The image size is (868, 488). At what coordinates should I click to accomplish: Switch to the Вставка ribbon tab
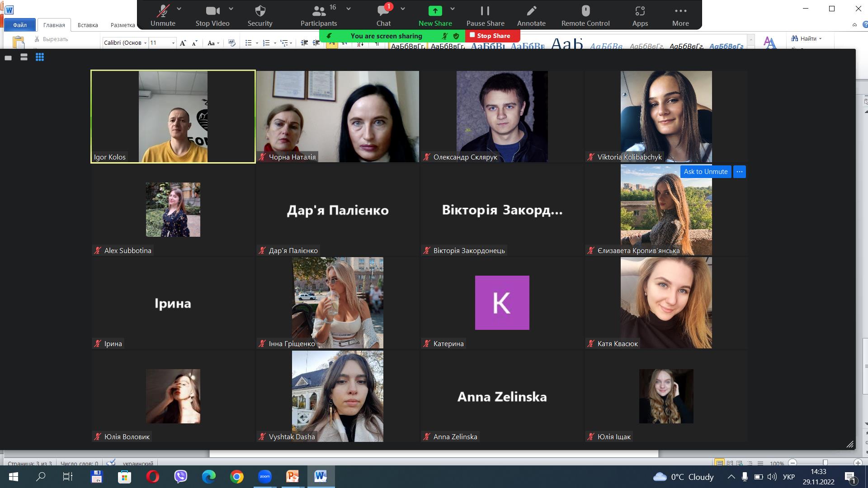click(x=88, y=25)
